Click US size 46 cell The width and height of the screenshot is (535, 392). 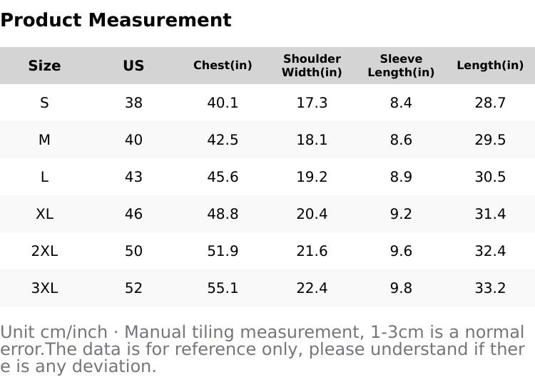click(x=133, y=214)
